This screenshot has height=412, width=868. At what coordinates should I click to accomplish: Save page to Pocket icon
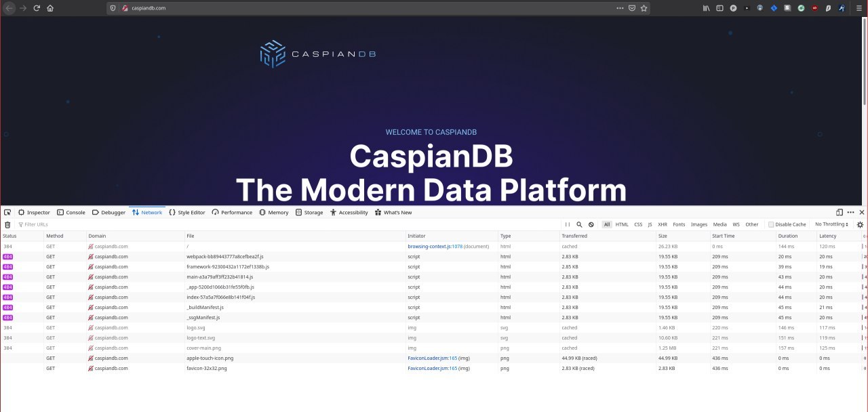632,8
